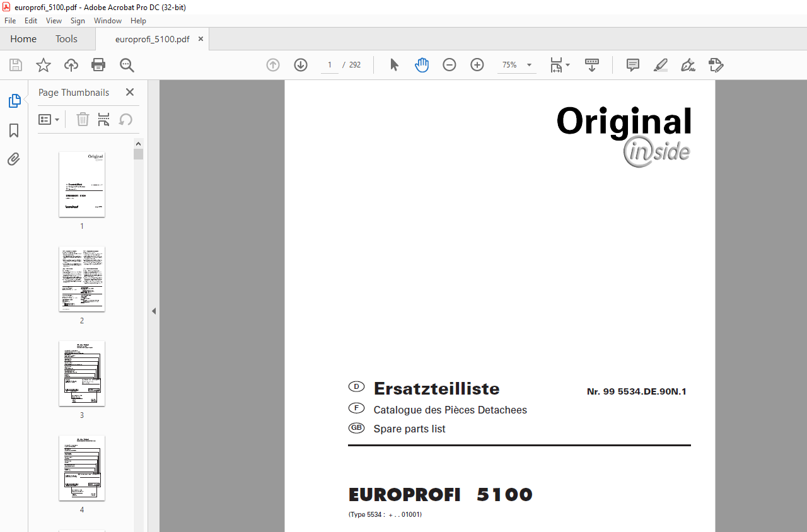Viewport: 807px width, 532px height.
Task: Open the Bookmarks panel icon
Action: [x=14, y=130]
